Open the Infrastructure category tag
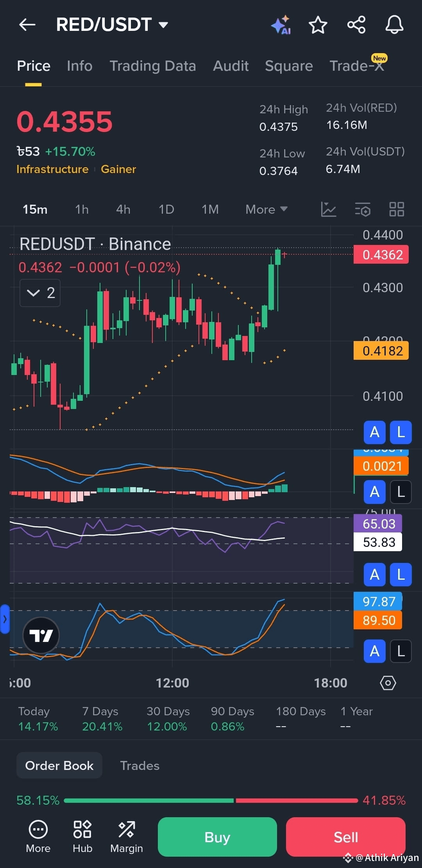The height and width of the screenshot is (868, 422). pyautogui.click(x=52, y=169)
